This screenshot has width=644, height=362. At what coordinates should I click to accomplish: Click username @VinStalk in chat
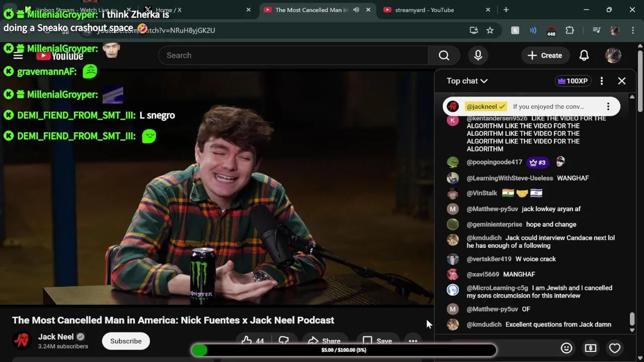[x=482, y=193]
